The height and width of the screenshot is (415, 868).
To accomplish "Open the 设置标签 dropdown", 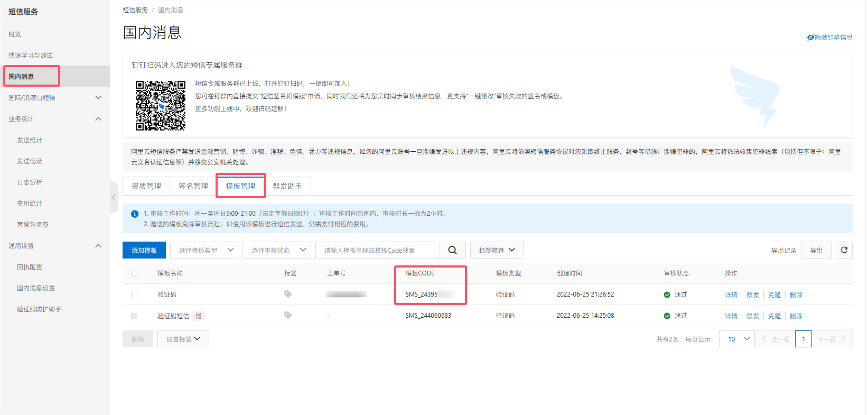I will pos(183,339).
